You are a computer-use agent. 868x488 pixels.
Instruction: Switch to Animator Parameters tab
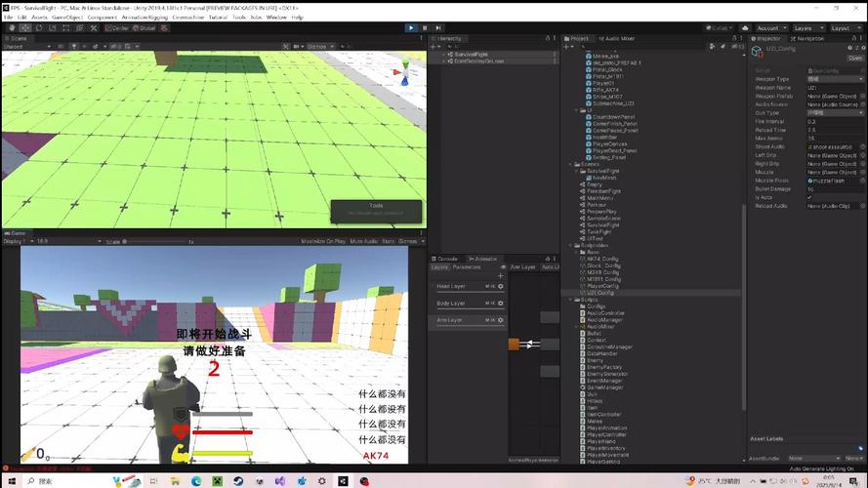(x=466, y=267)
